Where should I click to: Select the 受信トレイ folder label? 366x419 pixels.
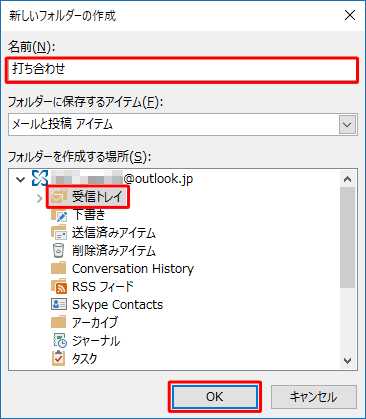click(97, 196)
